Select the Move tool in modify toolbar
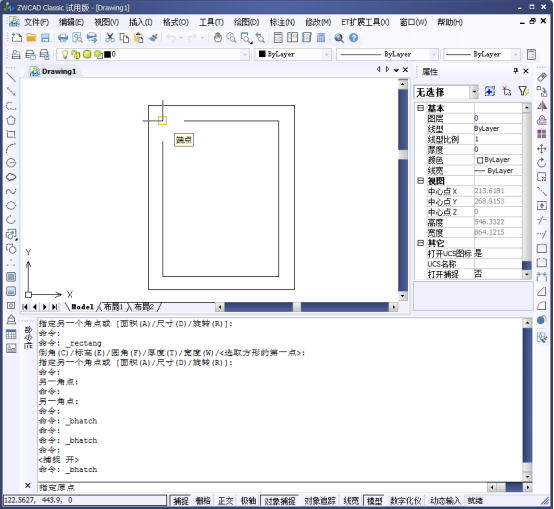This screenshot has width=554, height=509. pos(542,148)
